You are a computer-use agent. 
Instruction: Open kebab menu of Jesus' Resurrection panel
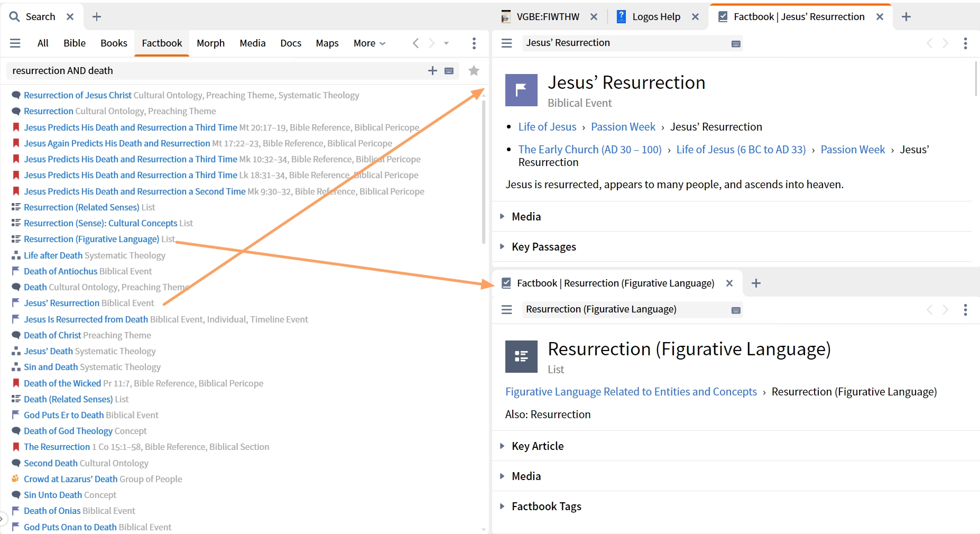(966, 43)
